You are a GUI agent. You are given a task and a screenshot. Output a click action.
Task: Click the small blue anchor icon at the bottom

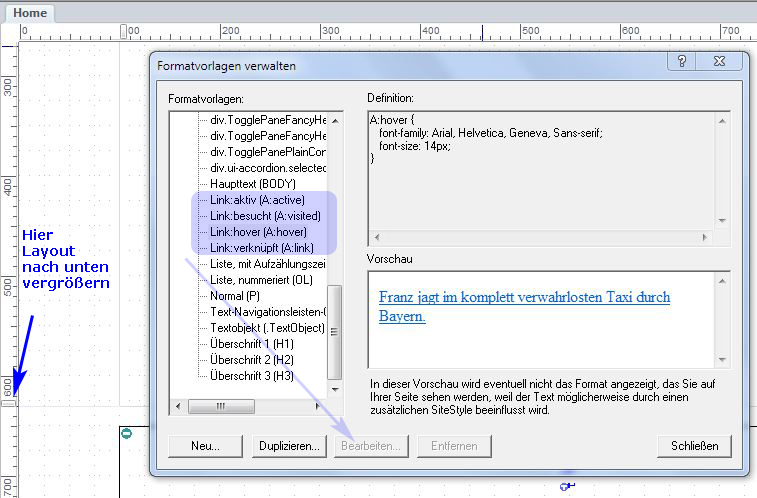568,487
